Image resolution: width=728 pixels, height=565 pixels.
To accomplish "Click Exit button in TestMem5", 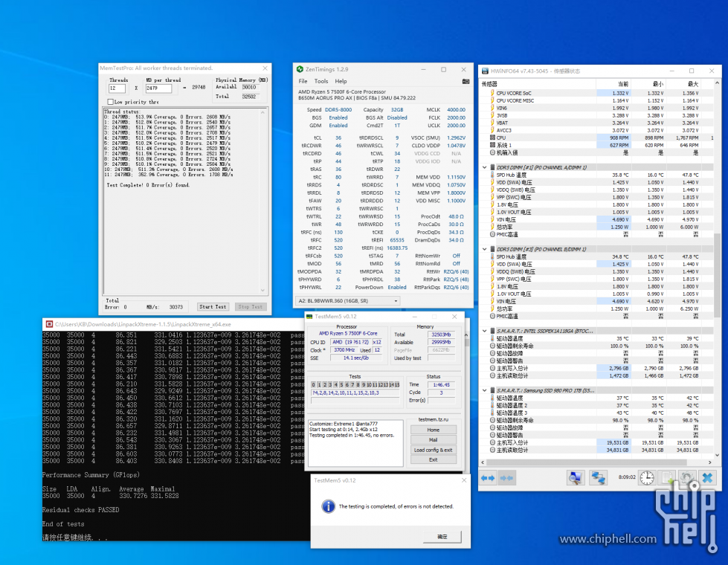I will click(434, 459).
